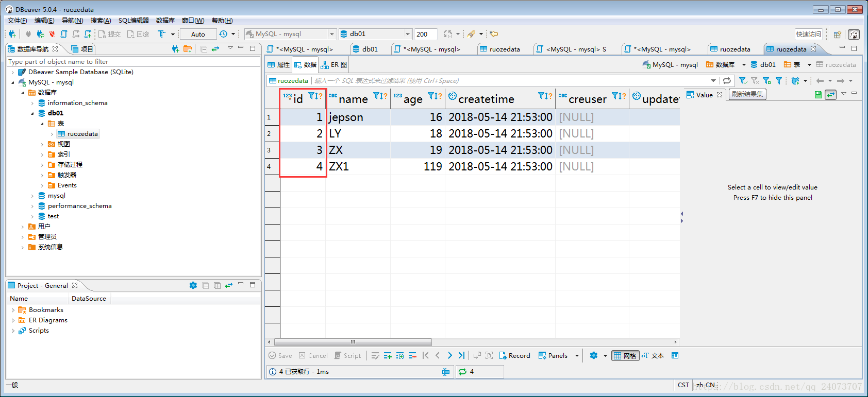Switch to the db01 editor tab
Image resolution: width=868 pixels, height=397 pixels.
pyautogui.click(x=365, y=49)
